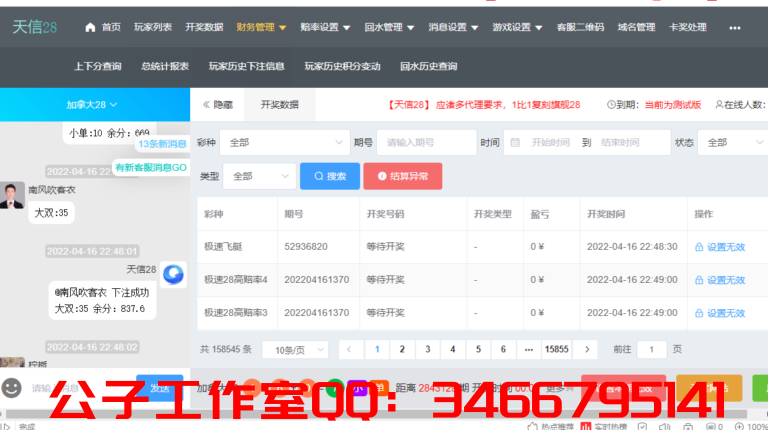The image size is (768, 430).
Task: Click the 期号 column header
Action: point(294,214)
